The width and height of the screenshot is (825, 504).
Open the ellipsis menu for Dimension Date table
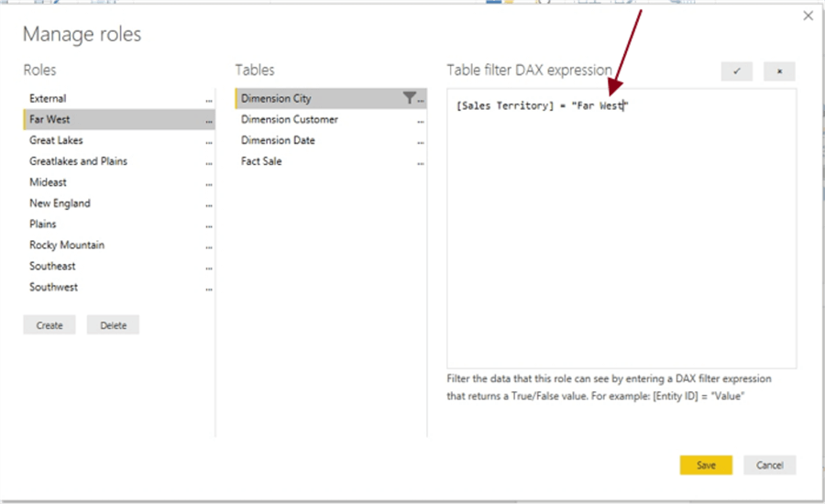click(x=420, y=142)
